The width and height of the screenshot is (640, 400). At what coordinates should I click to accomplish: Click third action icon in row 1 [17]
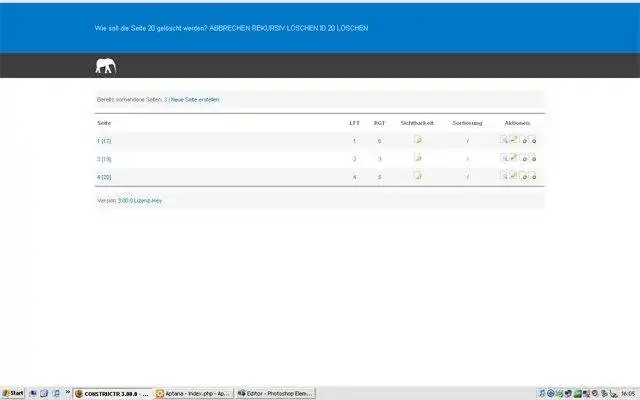click(523, 140)
